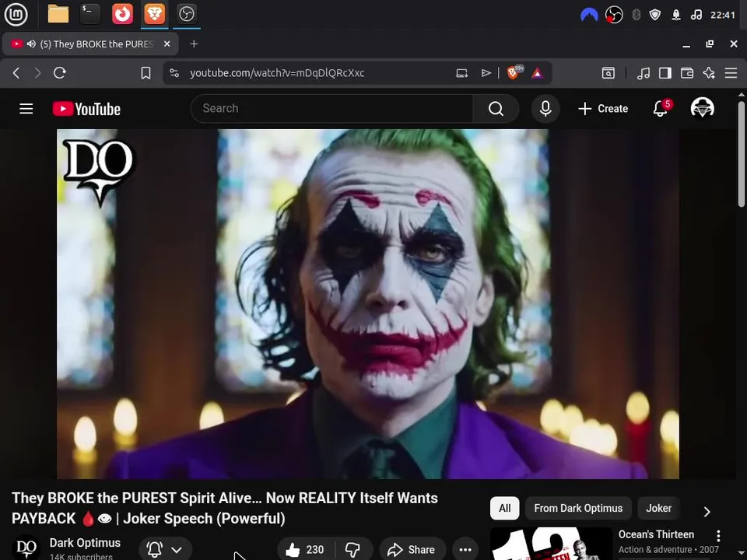747x560 pixels.
Task: Select the They BROKE the PUREST tab
Action: (x=90, y=44)
